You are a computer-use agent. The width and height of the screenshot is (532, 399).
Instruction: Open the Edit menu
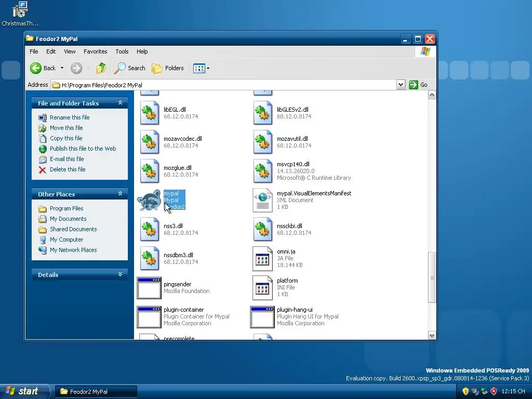[51, 51]
